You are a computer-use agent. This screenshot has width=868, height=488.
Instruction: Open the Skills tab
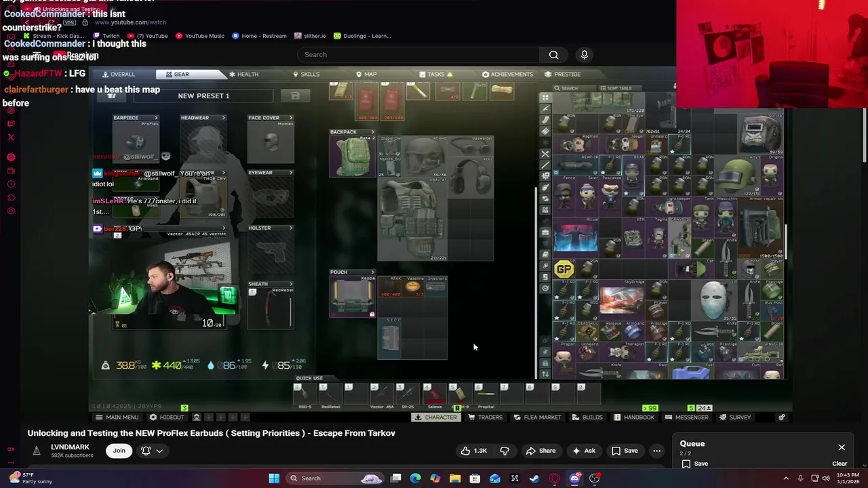pos(306,74)
